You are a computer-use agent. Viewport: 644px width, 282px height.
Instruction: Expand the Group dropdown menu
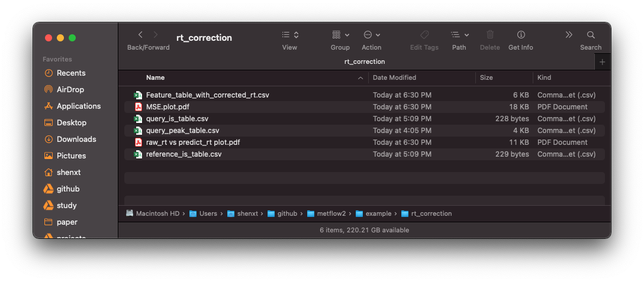(340, 35)
